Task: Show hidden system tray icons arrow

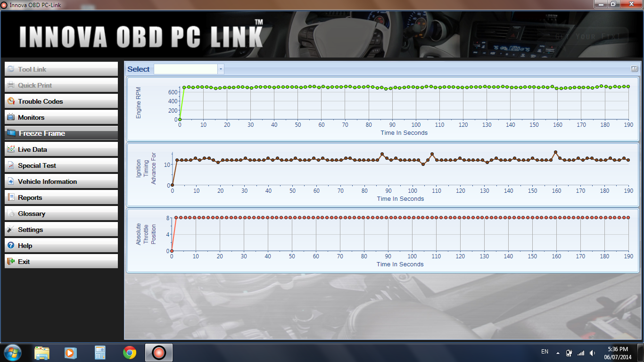Action: coord(558,353)
